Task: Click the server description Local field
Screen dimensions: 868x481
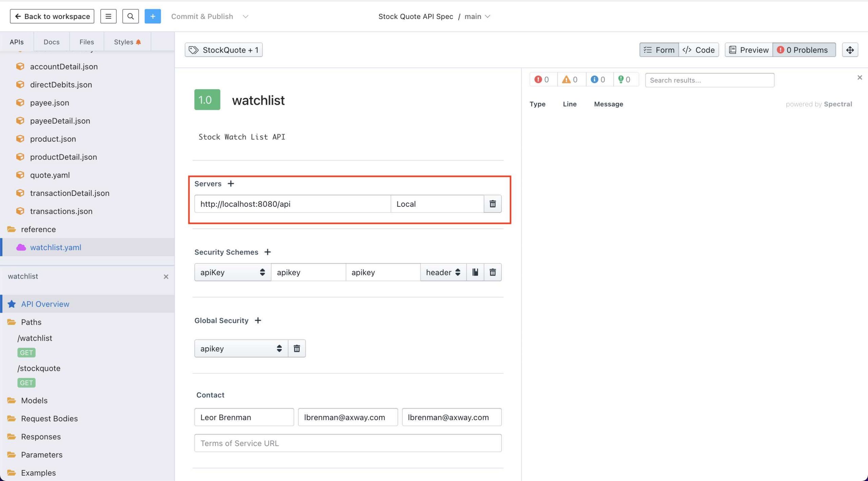Action: coord(437,204)
